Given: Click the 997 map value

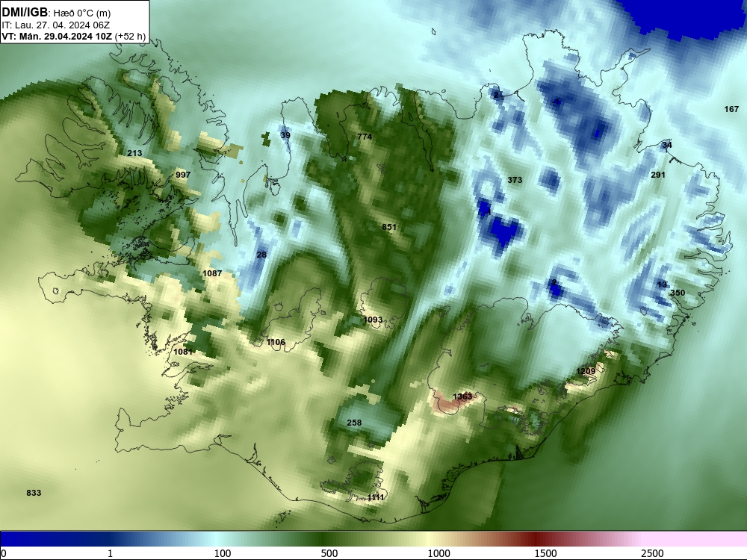Looking at the screenshot, I should [183, 175].
